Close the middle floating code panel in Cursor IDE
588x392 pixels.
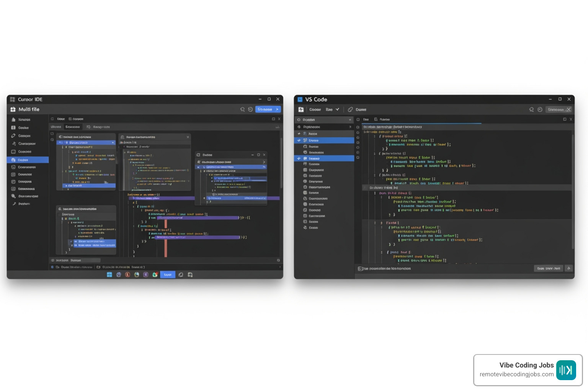click(188, 137)
